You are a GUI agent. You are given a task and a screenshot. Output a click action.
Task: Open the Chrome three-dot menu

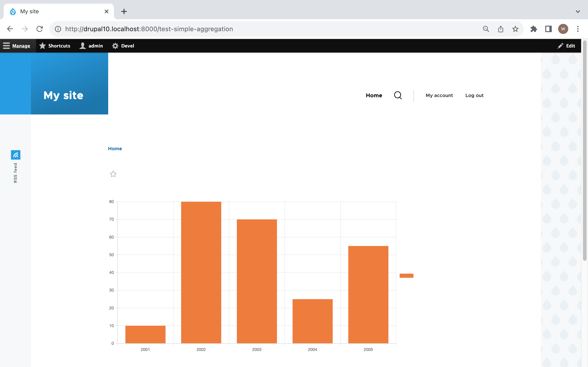point(578,29)
